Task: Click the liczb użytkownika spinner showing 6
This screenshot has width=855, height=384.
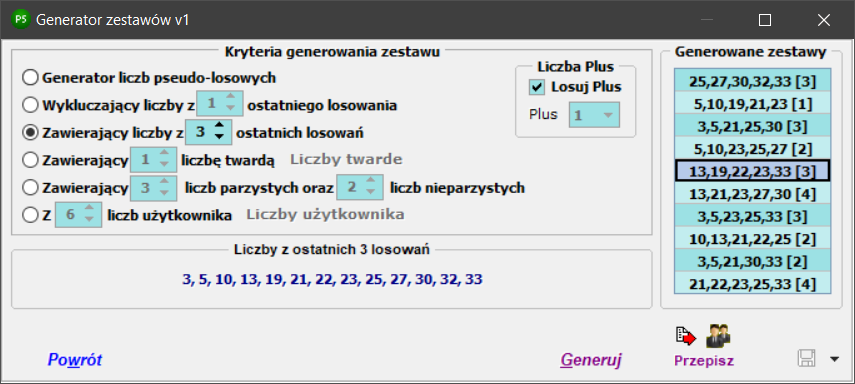Action: point(79,215)
